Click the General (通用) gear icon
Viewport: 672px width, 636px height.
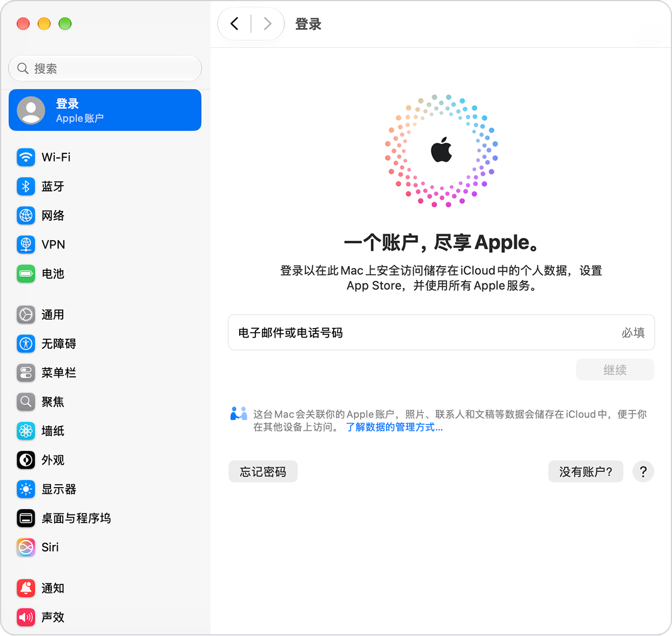pyautogui.click(x=26, y=315)
